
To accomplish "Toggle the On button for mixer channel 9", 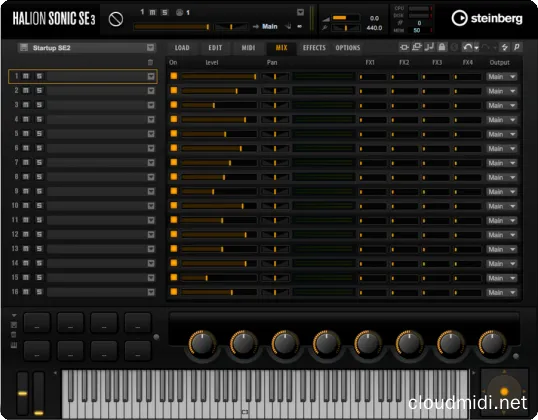I will tap(174, 191).
